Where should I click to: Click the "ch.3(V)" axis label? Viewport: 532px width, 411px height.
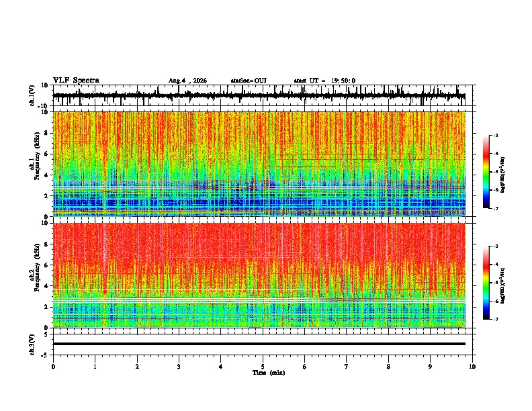[x=32, y=345]
